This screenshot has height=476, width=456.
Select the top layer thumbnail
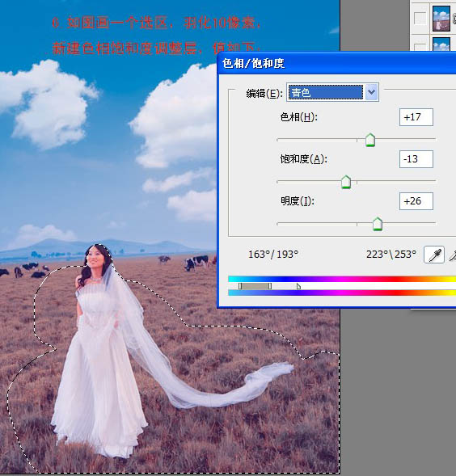tap(441, 19)
